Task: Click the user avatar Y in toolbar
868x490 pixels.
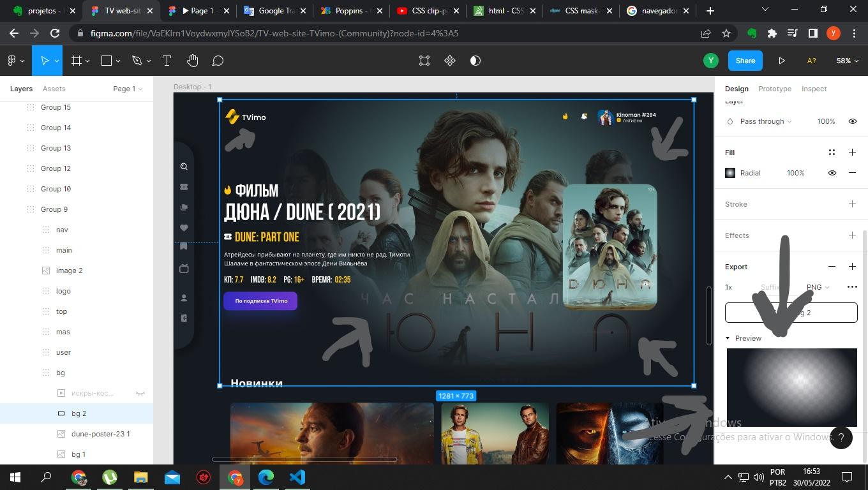Action: click(710, 61)
